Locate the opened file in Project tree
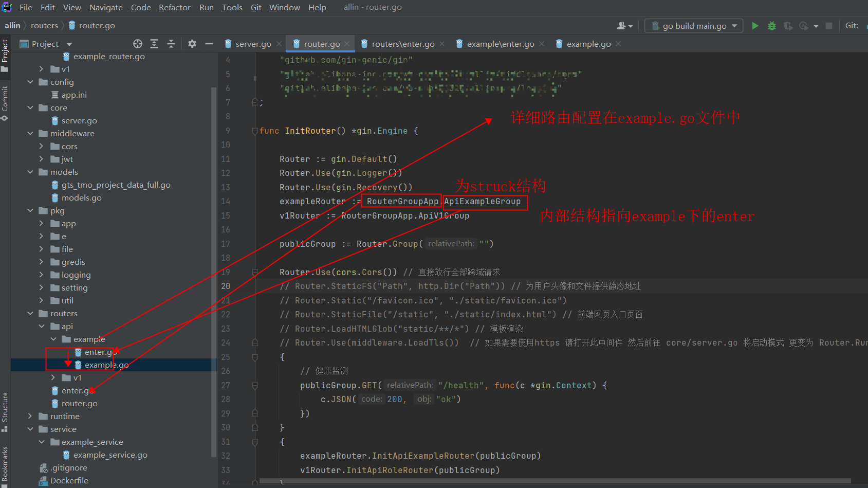 click(x=138, y=44)
